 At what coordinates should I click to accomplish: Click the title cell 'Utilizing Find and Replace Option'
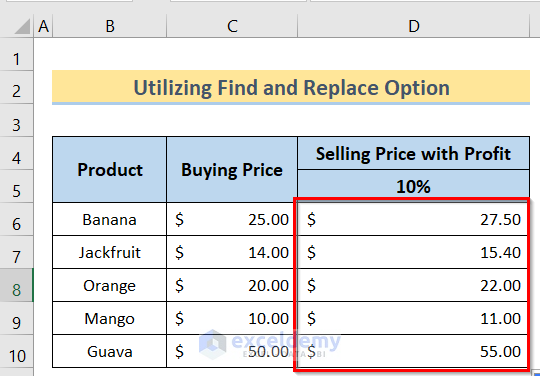291,87
